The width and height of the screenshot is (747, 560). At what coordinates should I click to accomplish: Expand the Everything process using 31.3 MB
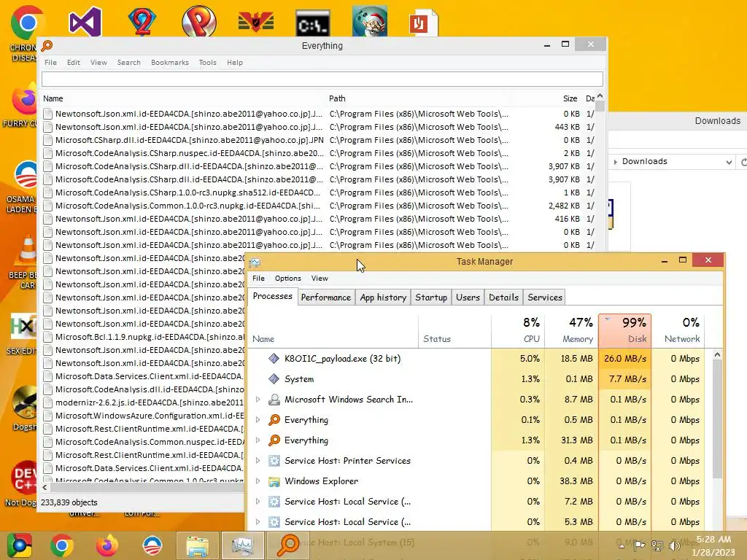point(258,440)
